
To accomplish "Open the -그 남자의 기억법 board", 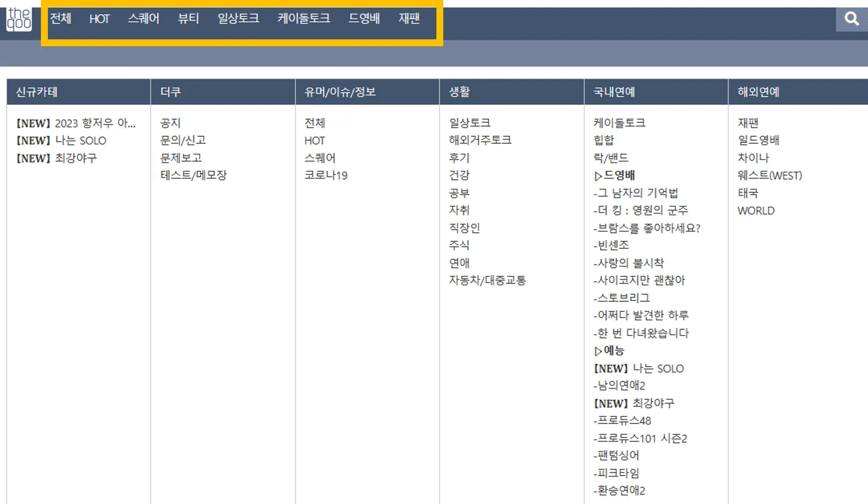I will (636, 193).
